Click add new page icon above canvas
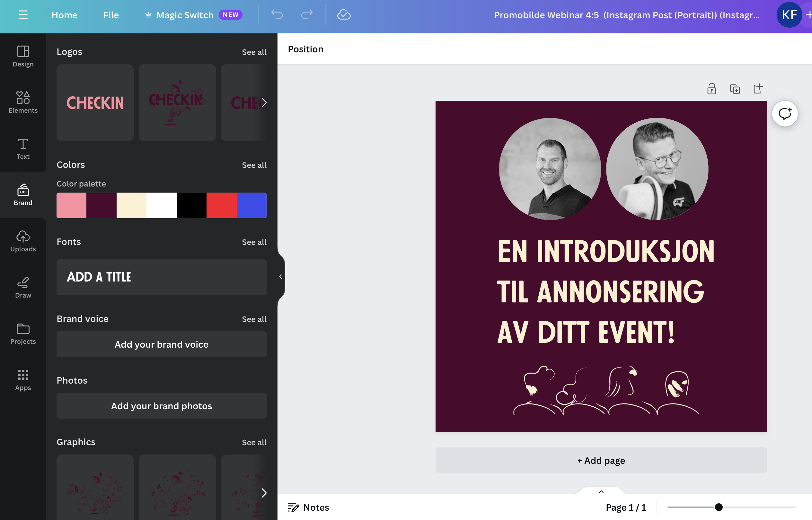Viewport: 812px width, 520px height. click(x=758, y=89)
